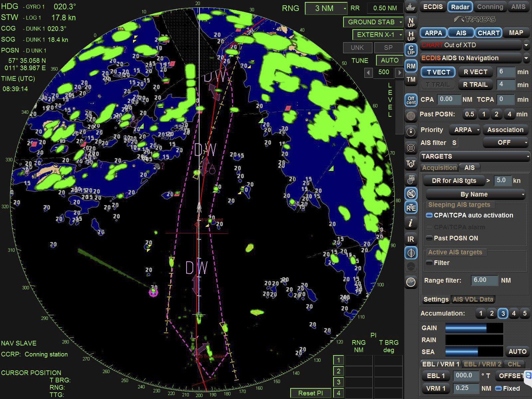Screen dimensions: 532x399
Task: Expand the GROUND STAB dropdown
Action: (373, 22)
